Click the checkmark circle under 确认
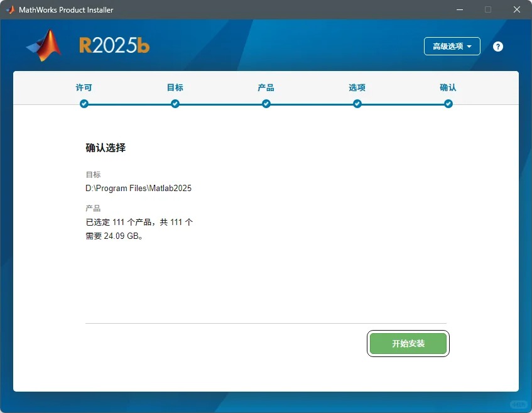This screenshot has height=413, width=532. [448, 104]
